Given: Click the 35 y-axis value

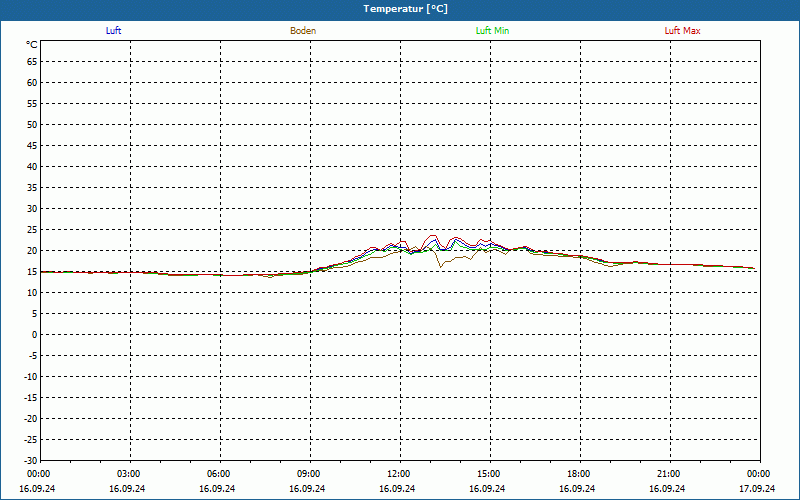Looking at the screenshot, I should pos(32,188).
